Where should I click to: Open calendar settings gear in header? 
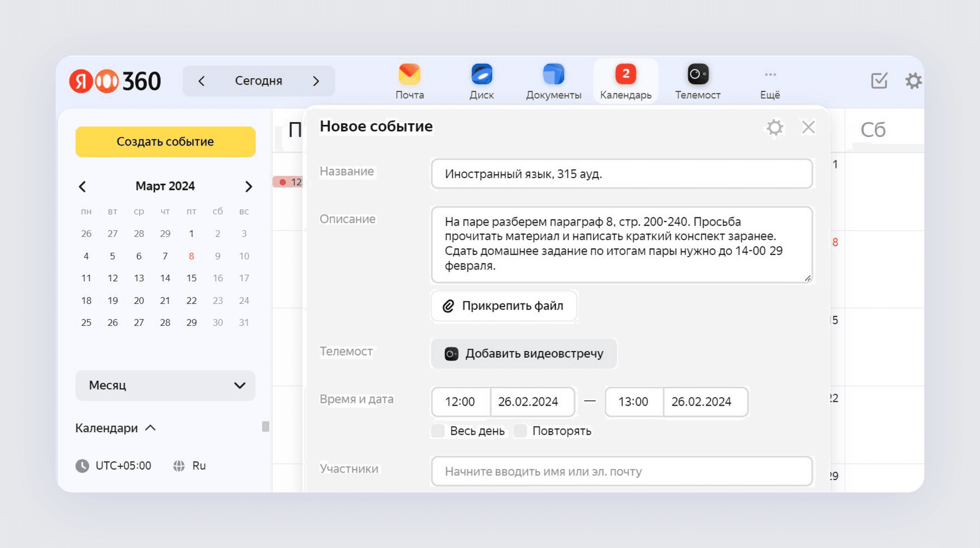[913, 81]
